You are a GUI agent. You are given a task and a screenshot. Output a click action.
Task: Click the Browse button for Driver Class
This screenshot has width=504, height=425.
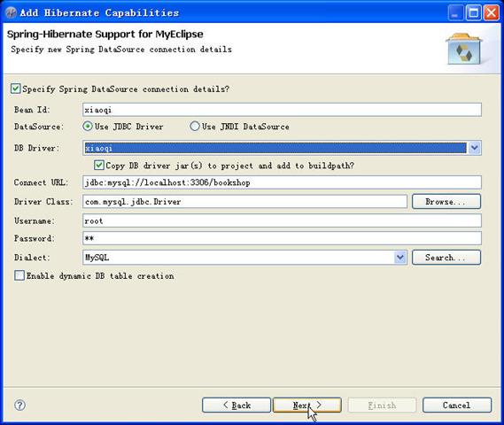coord(446,202)
